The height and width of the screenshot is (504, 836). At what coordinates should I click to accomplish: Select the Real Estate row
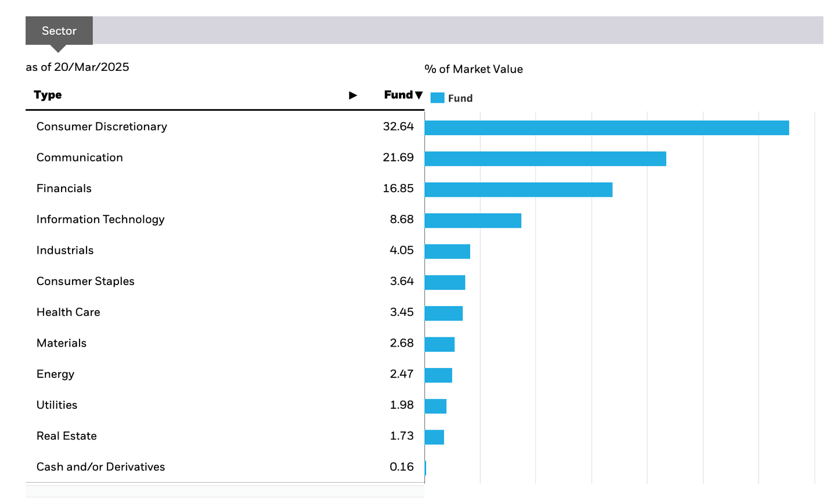tap(225, 436)
